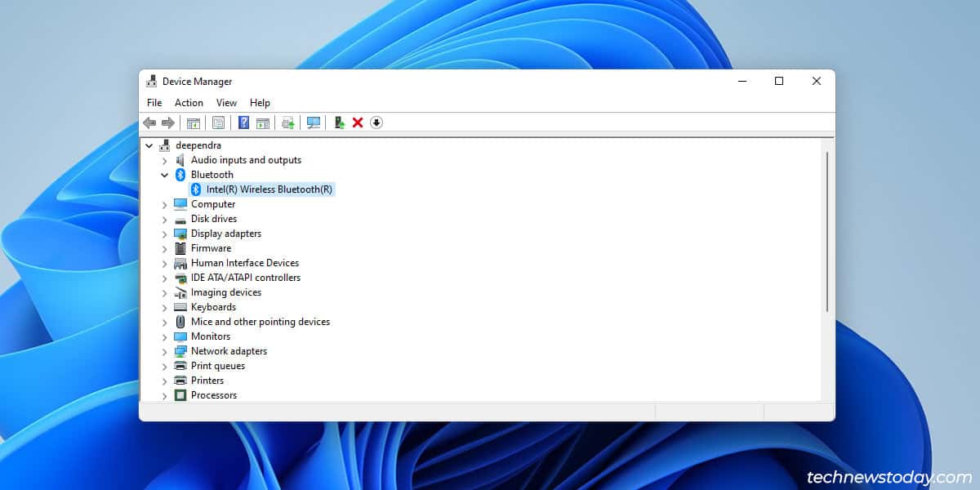This screenshot has height=490, width=980.
Task: Expand the Network adapters category
Action: tap(165, 351)
